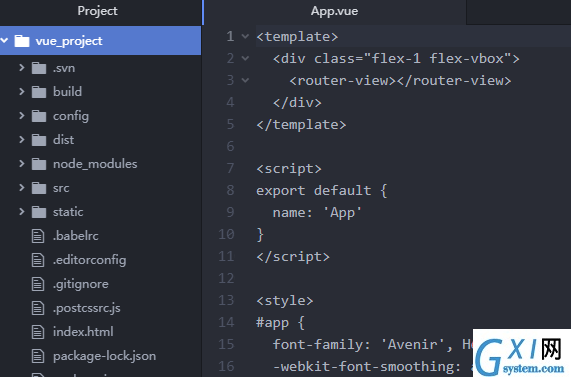Expand the src folder arrow
This screenshot has width=571, height=377.
coord(21,188)
